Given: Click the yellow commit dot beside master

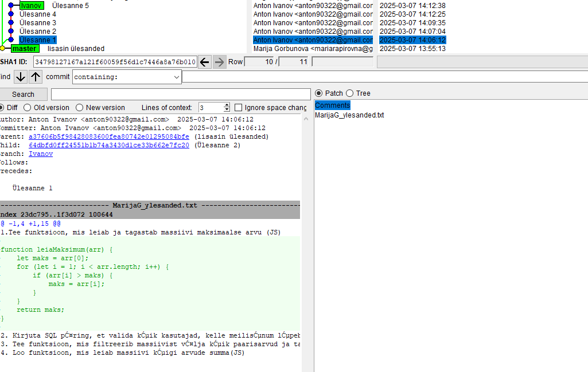Looking at the screenshot, I should pyautogui.click(x=2, y=49).
